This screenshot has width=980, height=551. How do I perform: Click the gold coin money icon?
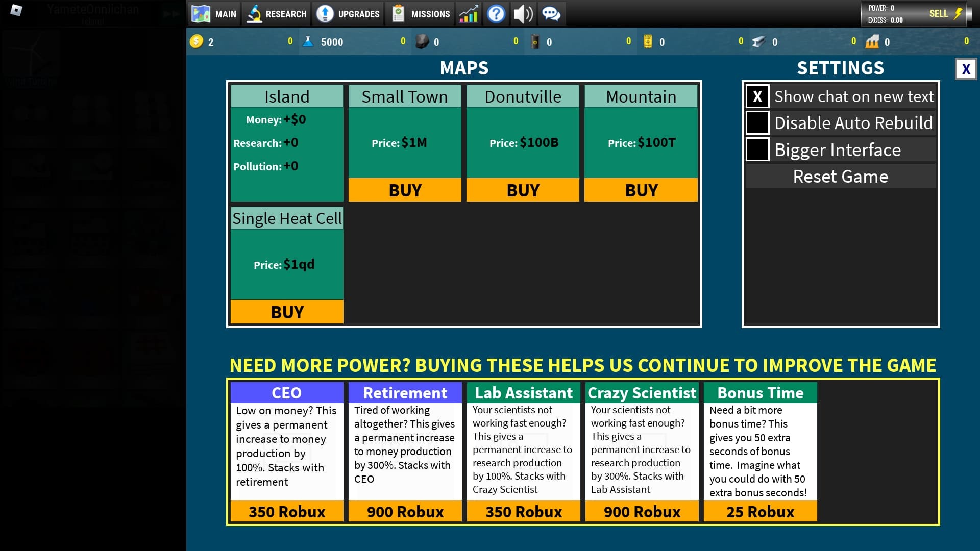[197, 41]
